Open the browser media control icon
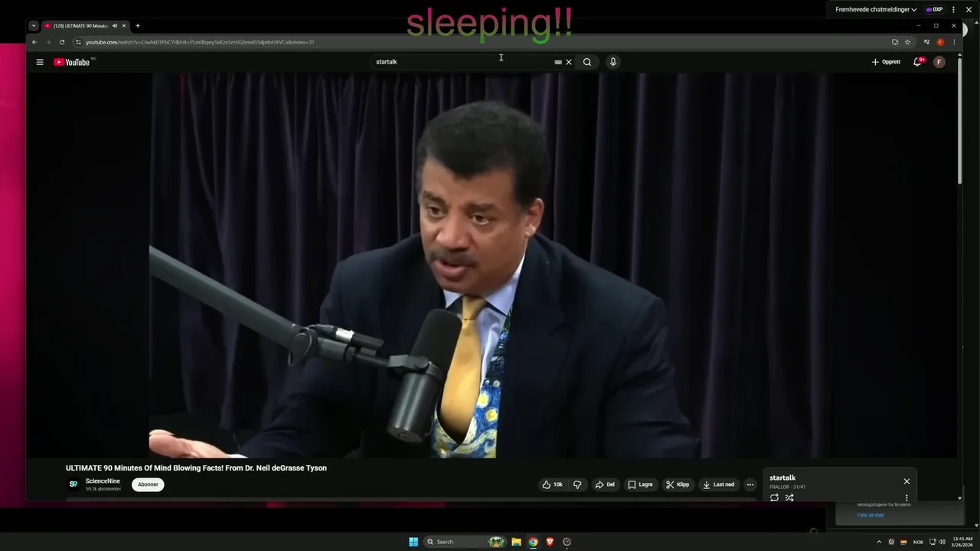Screen dimensions: 980x551 pos(926,42)
